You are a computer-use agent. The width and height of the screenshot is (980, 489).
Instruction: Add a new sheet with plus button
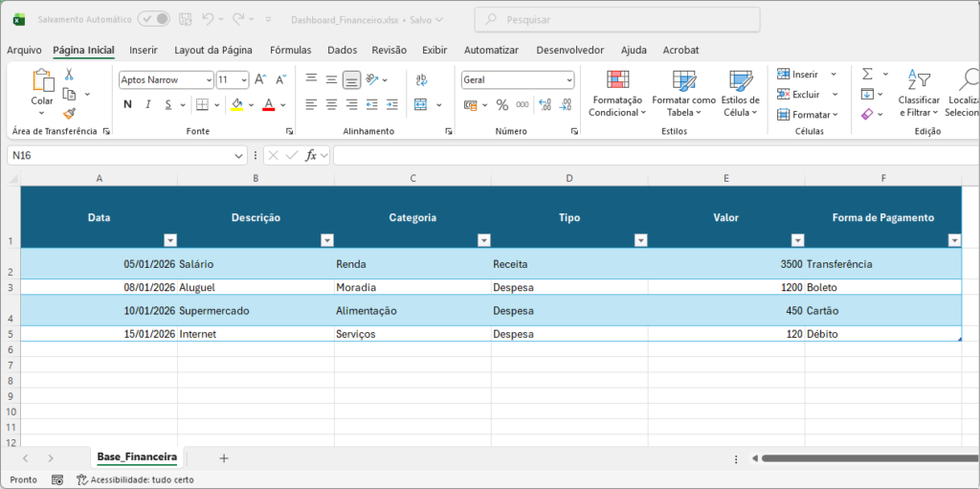pyautogui.click(x=224, y=458)
